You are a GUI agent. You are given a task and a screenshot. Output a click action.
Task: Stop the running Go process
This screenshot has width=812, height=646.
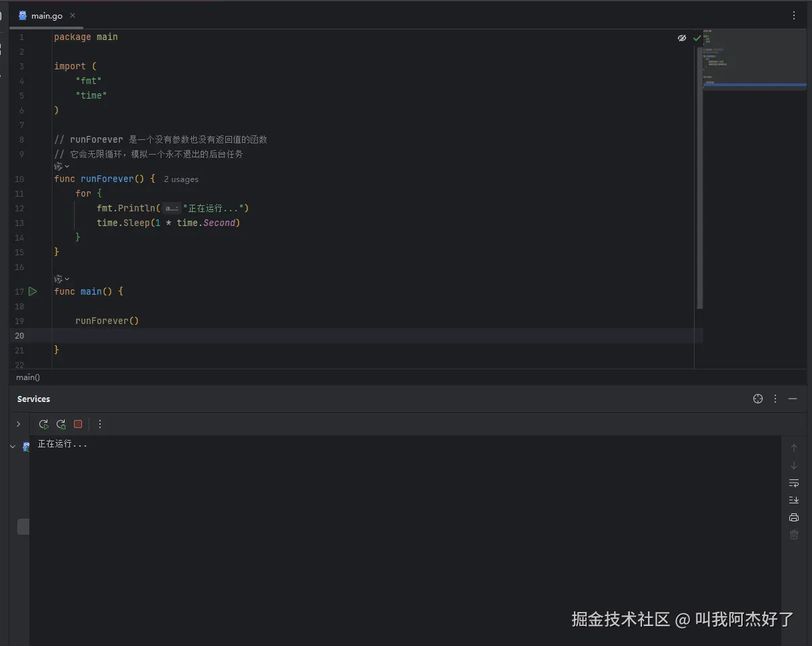[78, 424]
